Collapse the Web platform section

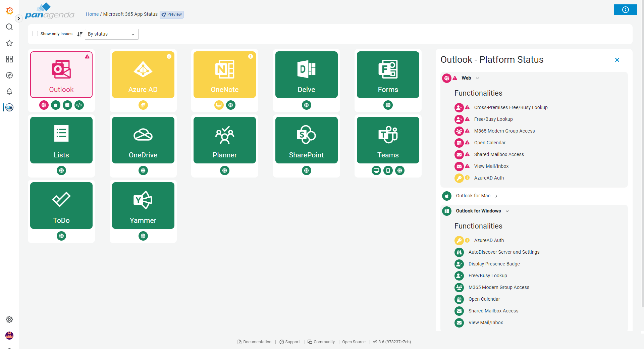point(477,78)
